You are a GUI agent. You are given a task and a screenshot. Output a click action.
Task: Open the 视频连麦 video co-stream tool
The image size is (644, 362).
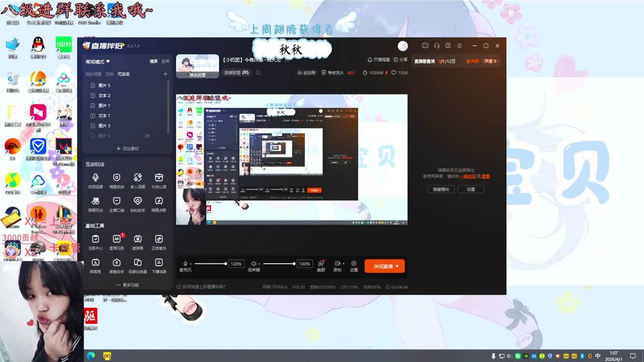click(96, 180)
